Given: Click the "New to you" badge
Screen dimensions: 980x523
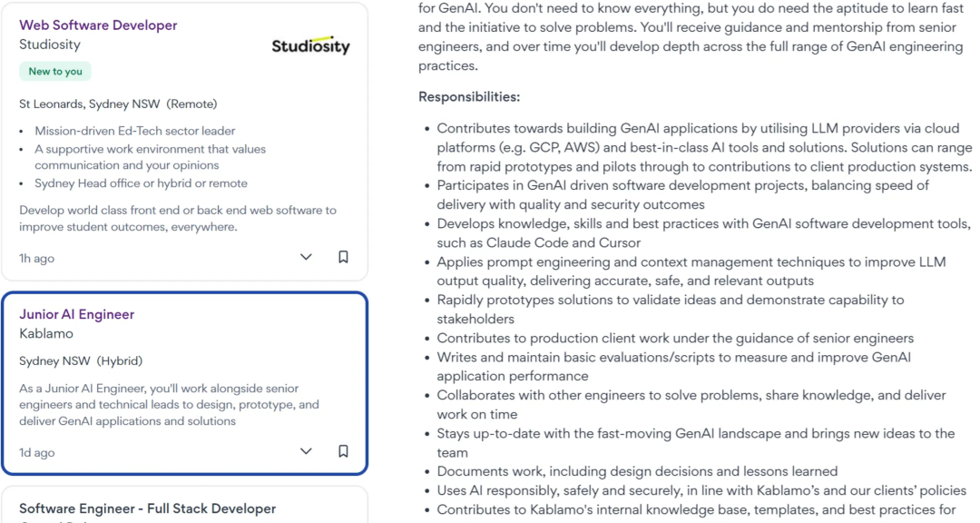Looking at the screenshot, I should point(55,72).
